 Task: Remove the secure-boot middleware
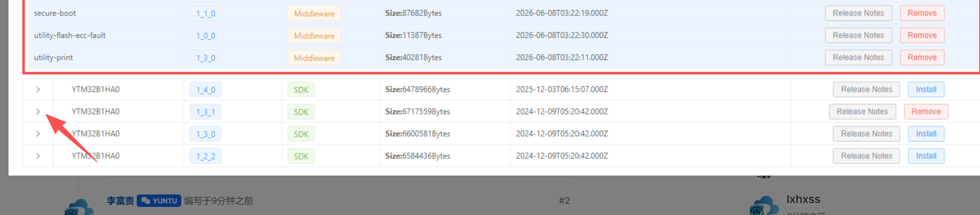tap(922, 13)
